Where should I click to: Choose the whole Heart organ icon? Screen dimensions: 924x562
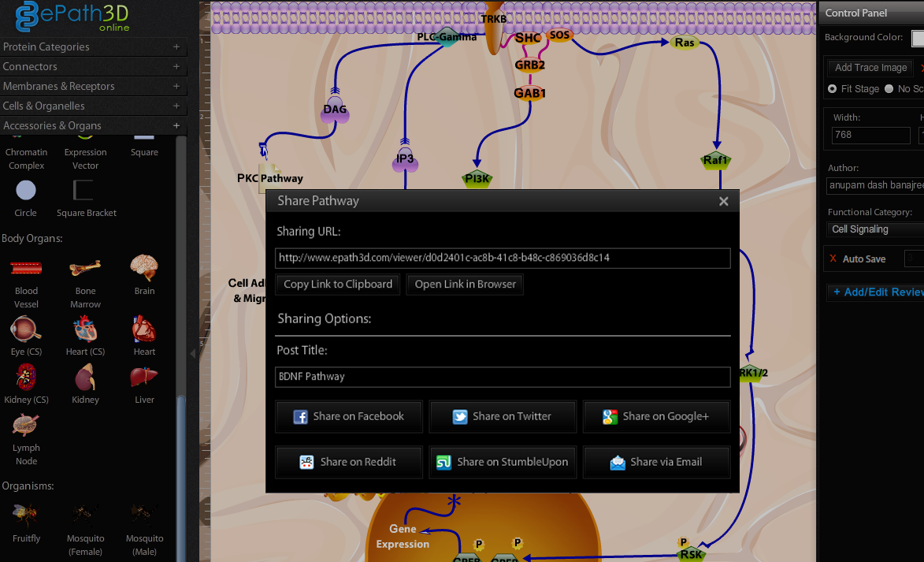click(x=144, y=329)
